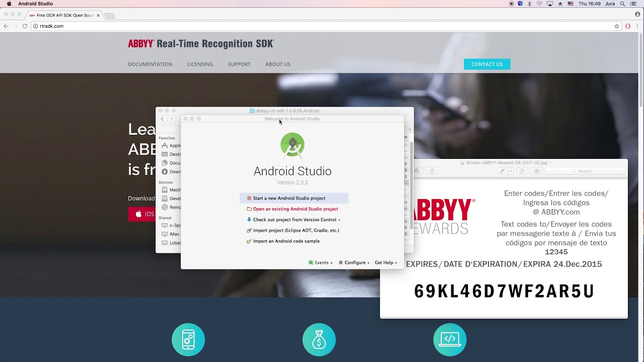
Task: Add new Finder tab with plus icon
Action: 410,129
